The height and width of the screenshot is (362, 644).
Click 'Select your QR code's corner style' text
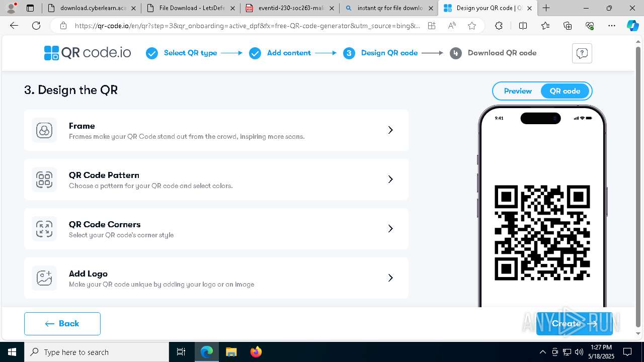(121, 235)
